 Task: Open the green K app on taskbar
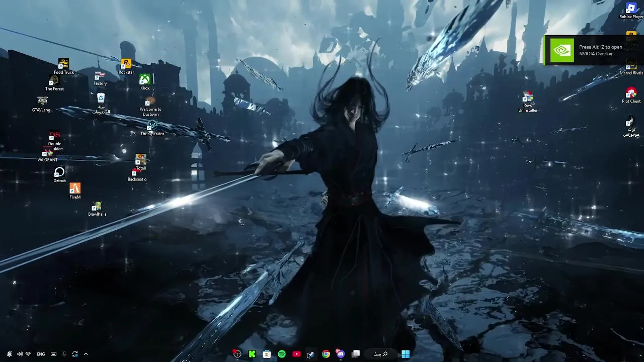(252, 354)
